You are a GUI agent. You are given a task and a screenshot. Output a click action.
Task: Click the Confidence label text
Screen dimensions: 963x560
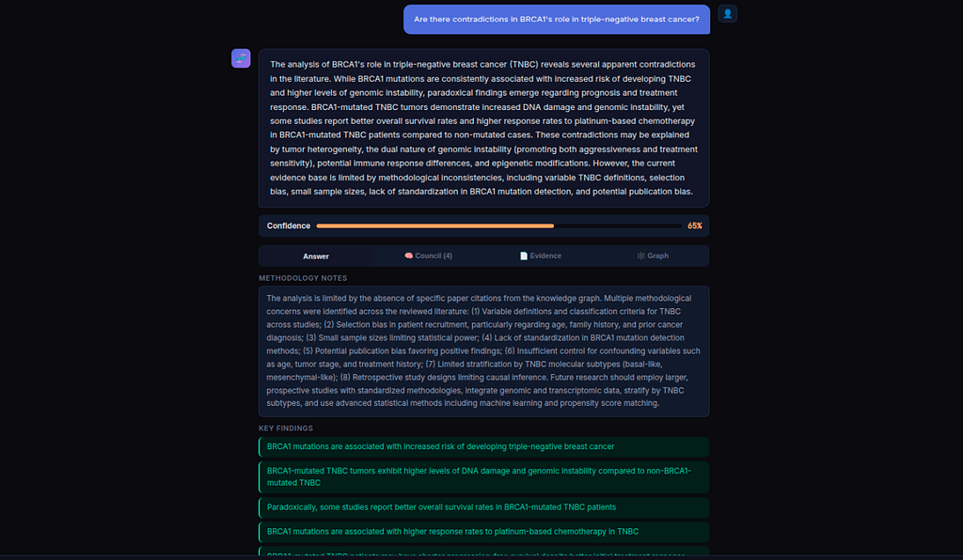[x=288, y=226]
